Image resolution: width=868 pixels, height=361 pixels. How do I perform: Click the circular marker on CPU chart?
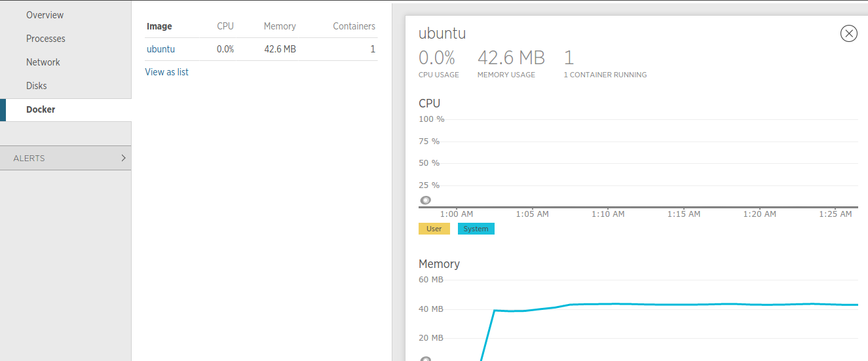pos(425,200)
